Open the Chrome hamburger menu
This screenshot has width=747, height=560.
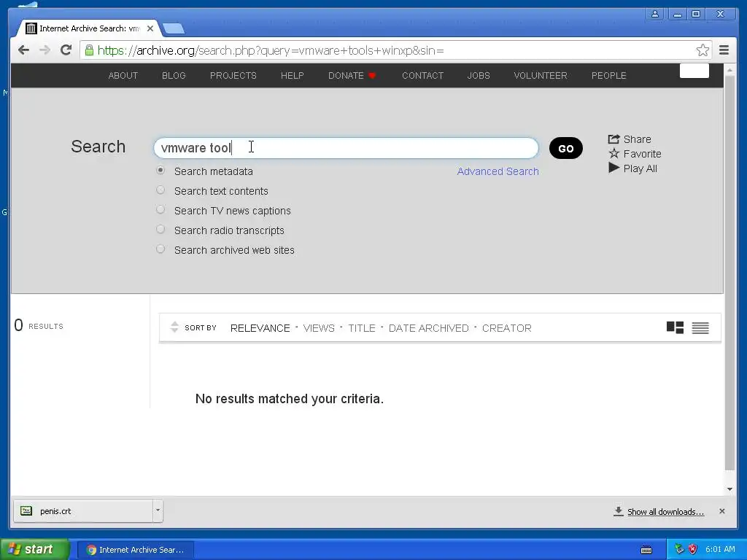pyautogui.click(x=724, y=50)
